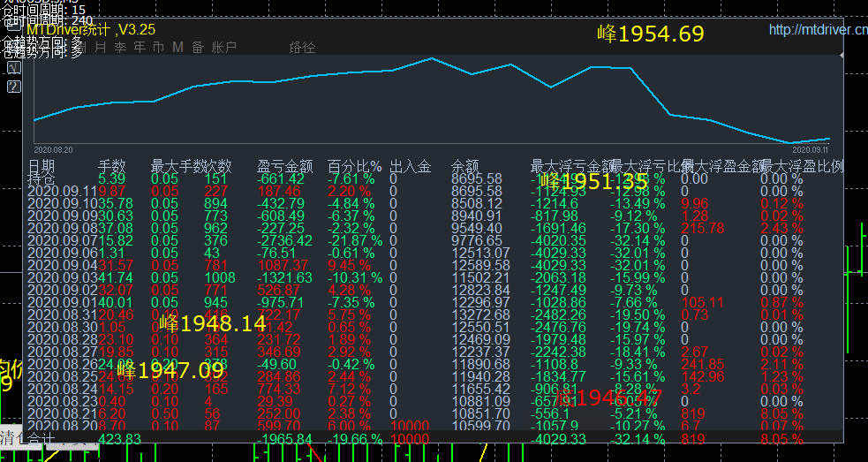The height and width of the screenshot is (462, 868).
Task: Select the 持仓 row label
Action: (x=42, y=179)
